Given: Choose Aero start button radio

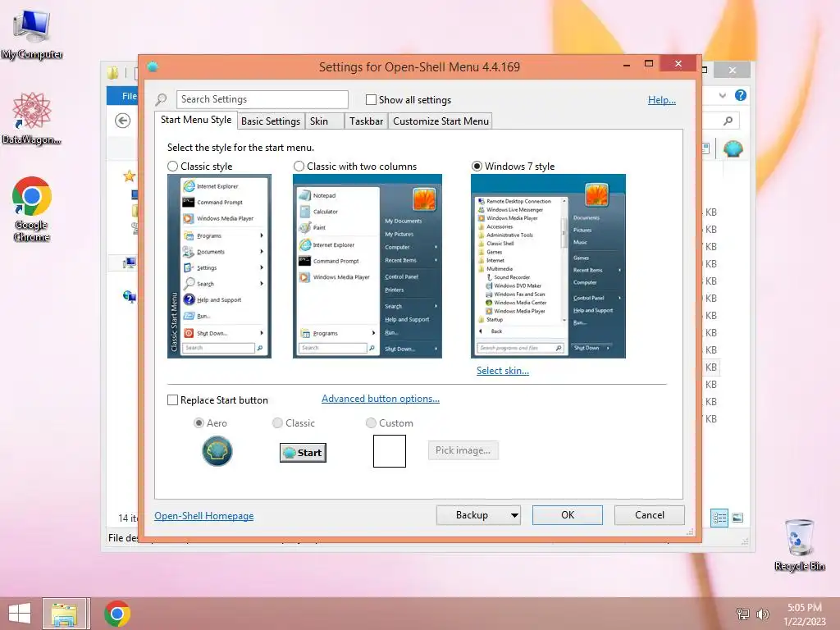Looking at the screenshot, I should tap(199, 422).
